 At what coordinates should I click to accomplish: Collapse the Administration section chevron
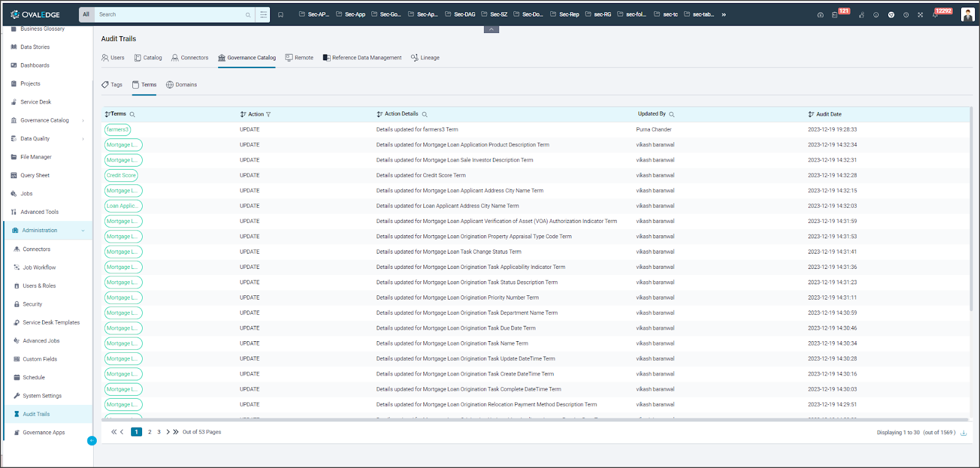pos(83,231)
